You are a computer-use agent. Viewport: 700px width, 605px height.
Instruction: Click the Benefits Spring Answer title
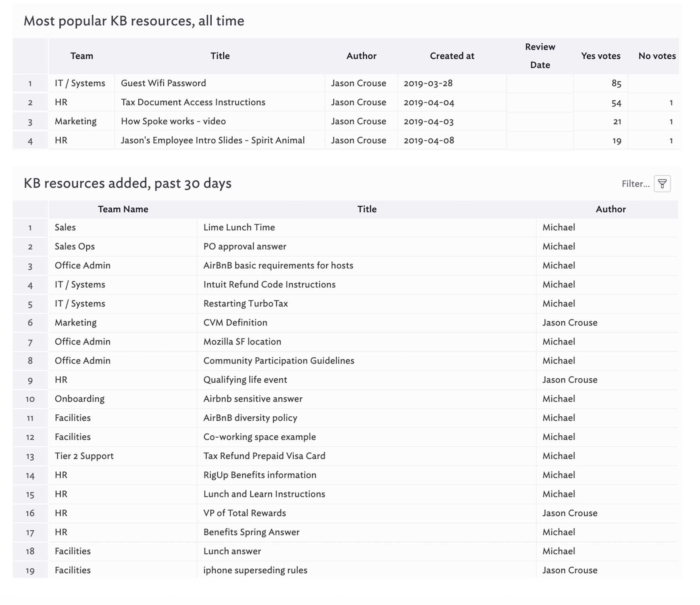251,532
